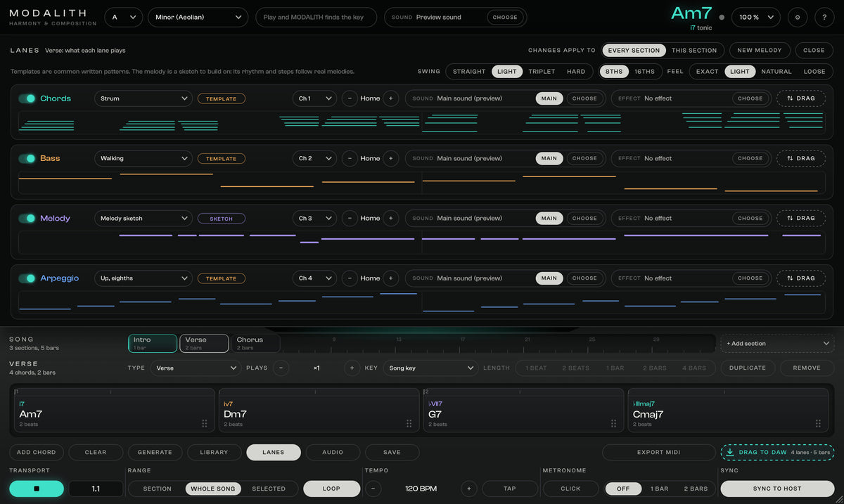The width and height of the screenshot is (844, 504).
Task: Click the Arpeggio lane DRAG handle
Action: point(800,278)
